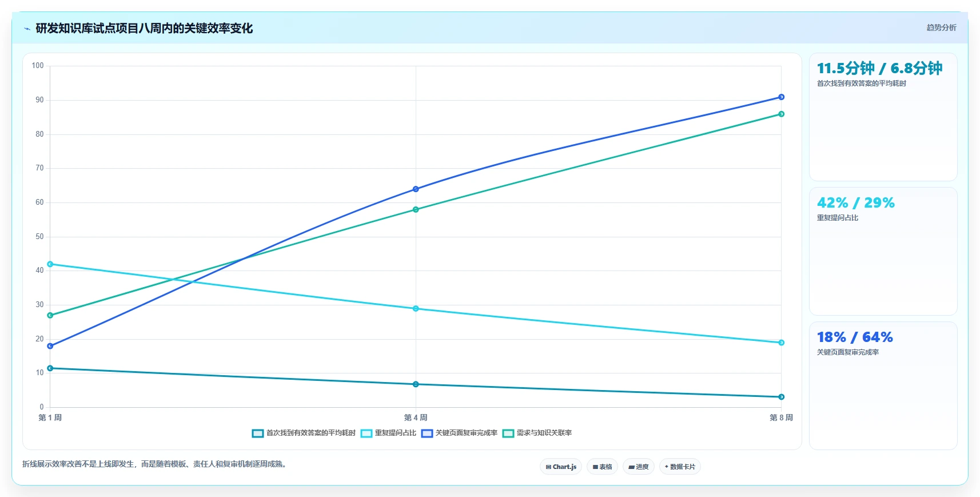980x497 pixels.
Task: Click the 重复提问占比 point at 第 8 周
Action: (781, 343)
